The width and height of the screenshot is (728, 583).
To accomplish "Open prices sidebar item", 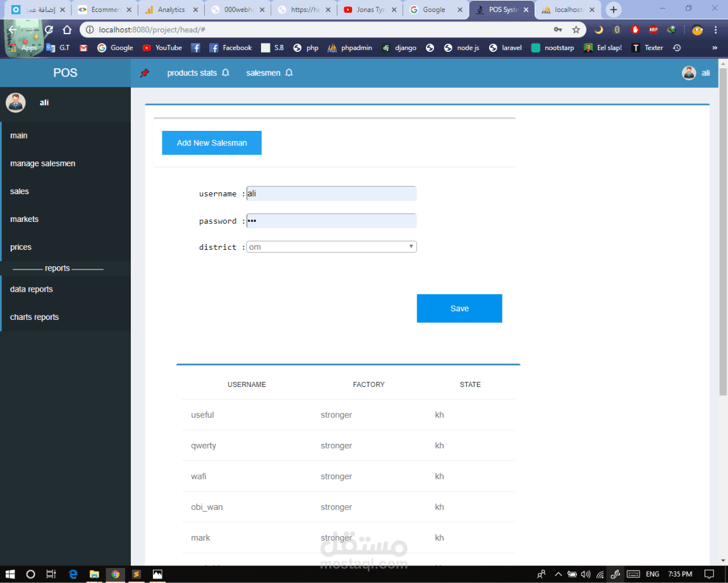I will pos(66,247).
